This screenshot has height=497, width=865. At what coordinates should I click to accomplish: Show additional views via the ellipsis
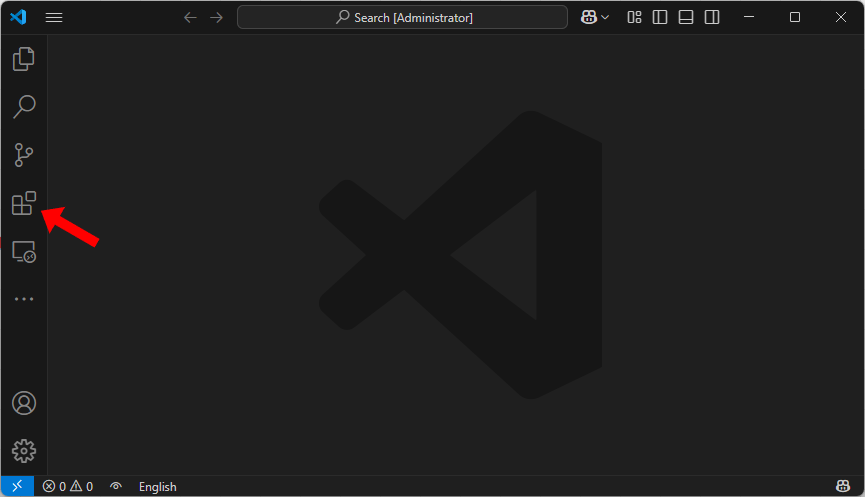[24, 299]
